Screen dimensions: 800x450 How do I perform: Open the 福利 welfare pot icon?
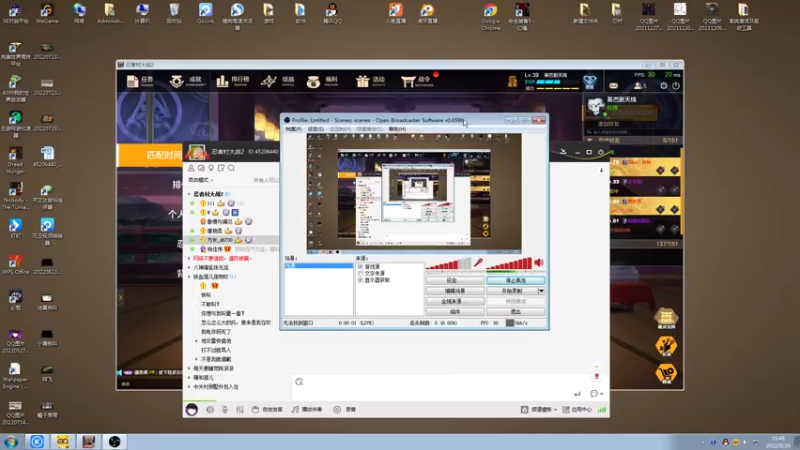point(313,81)
